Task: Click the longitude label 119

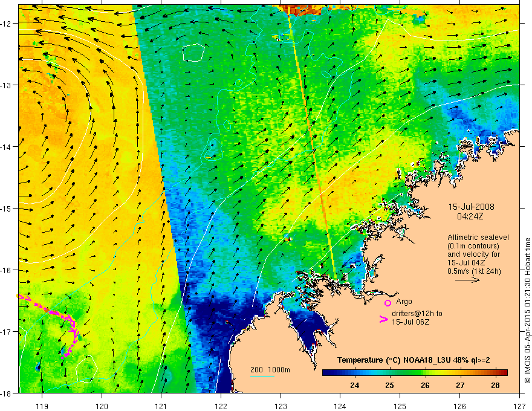Action: point(42,406)
